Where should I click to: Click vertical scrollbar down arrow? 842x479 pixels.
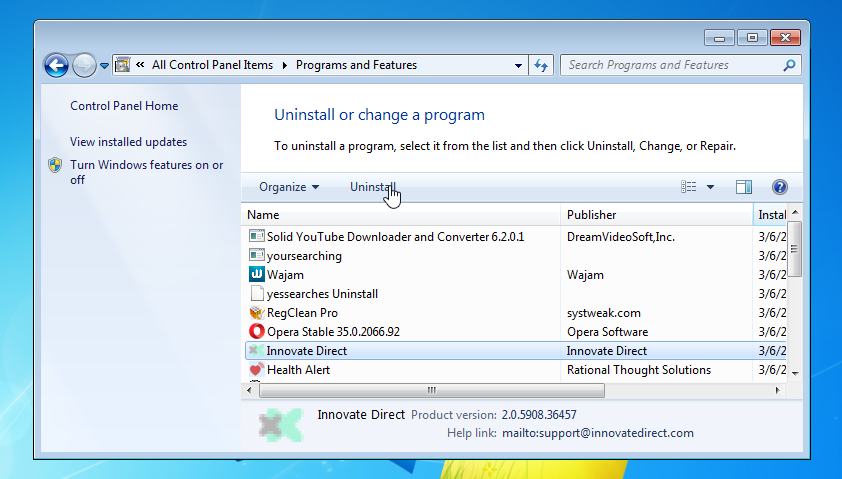[795, 373]
